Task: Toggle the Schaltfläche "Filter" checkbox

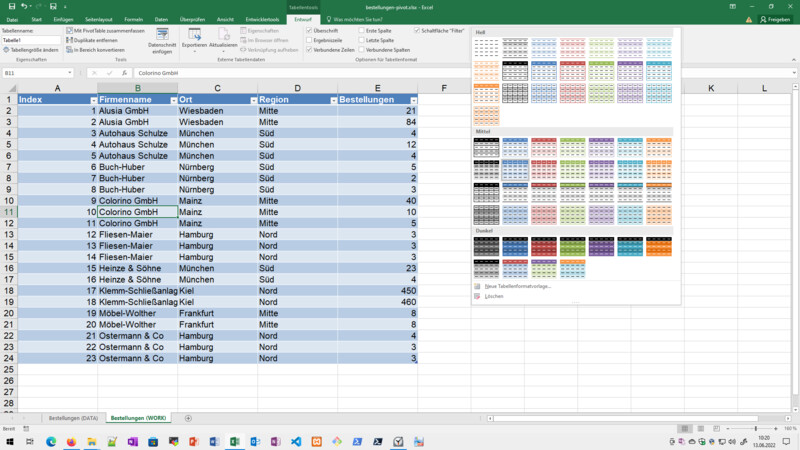Action: (x=417, y=31)
